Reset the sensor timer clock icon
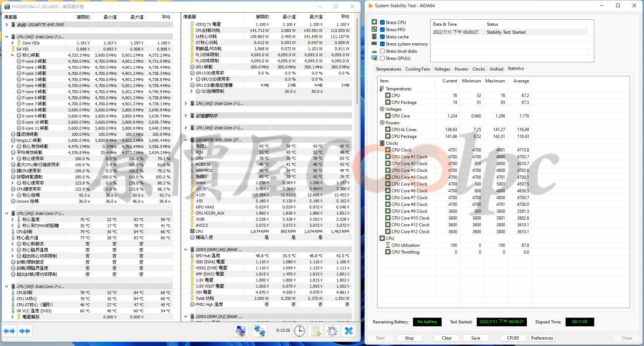 (x=299, y=331)
